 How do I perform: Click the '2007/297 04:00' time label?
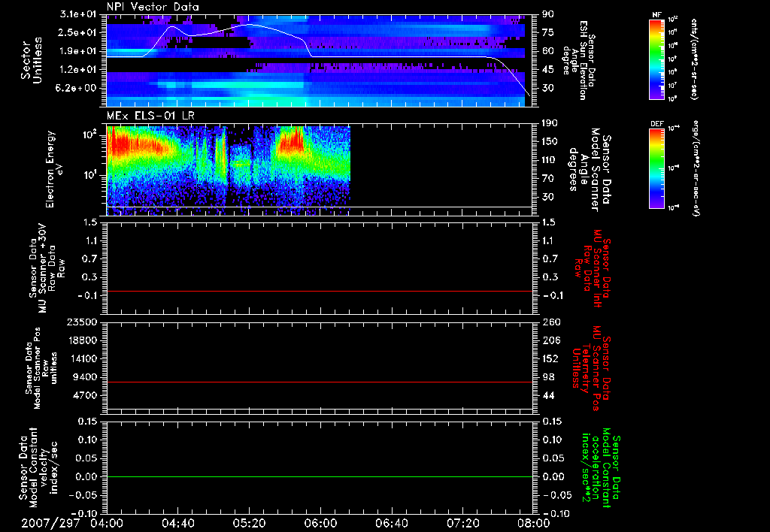(x=73, y=523)
